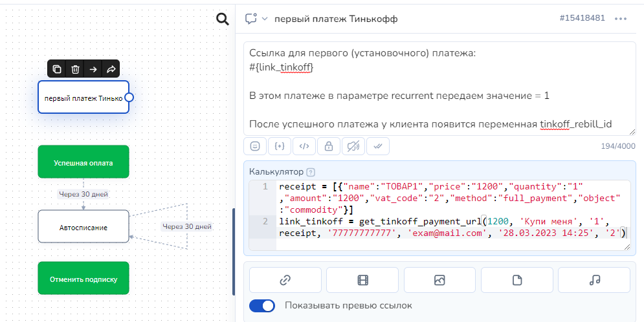The height and width of the screenshot is (322, 644).
Task: Attach a link using the chain button
Action: click(285, 280)
